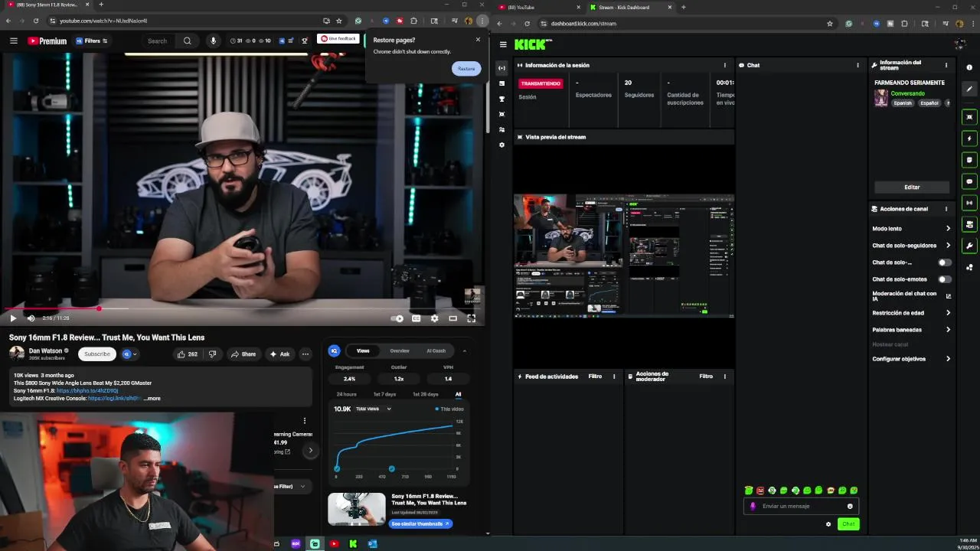980x551 pixels.
Task: Select the 1st 7 days range tab
Action: coord(384,394)
